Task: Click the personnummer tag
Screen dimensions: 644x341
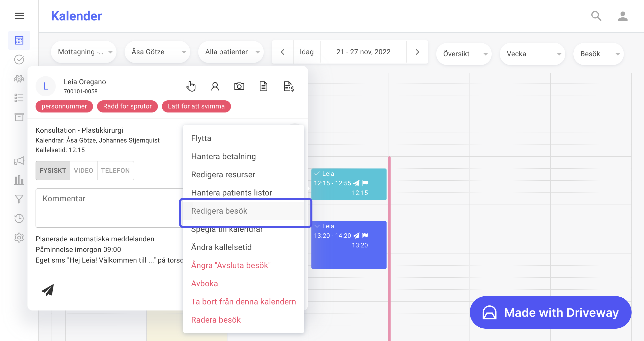Action: tap(64, 106)
